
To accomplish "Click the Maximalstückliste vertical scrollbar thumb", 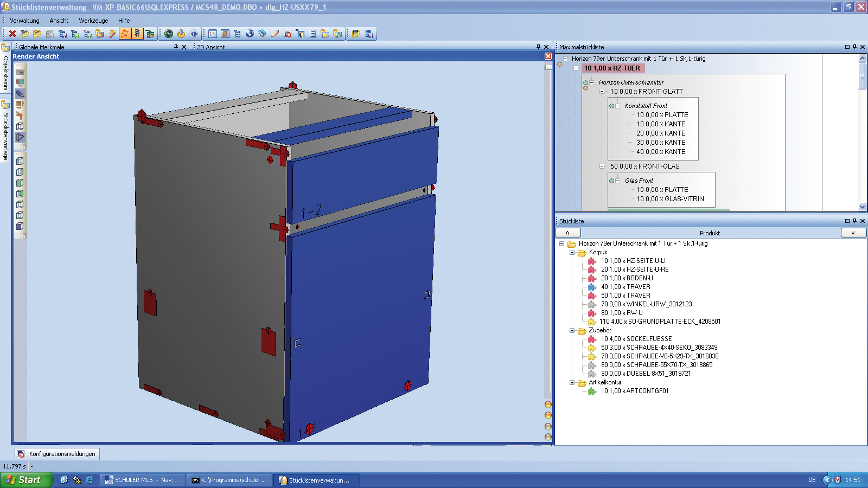I will click(862, 77).
